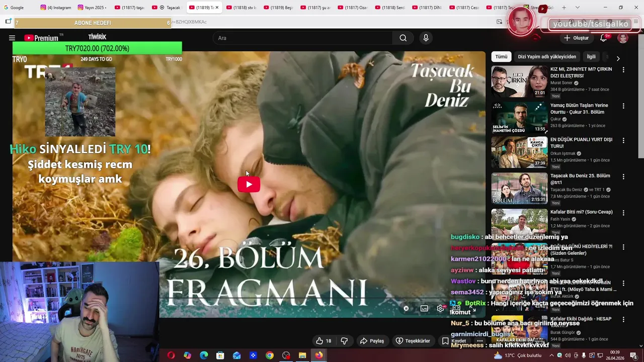Image resolution: width=644 pixels, height=362 pixels.
Task: Switch to the Google browser tab
Action: point(18,8)
